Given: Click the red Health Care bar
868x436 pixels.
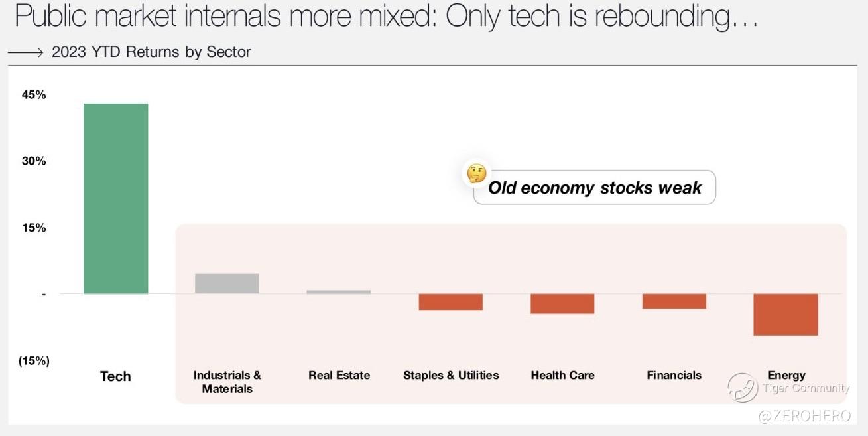Looking at the screenshot, I should (562, 303).
